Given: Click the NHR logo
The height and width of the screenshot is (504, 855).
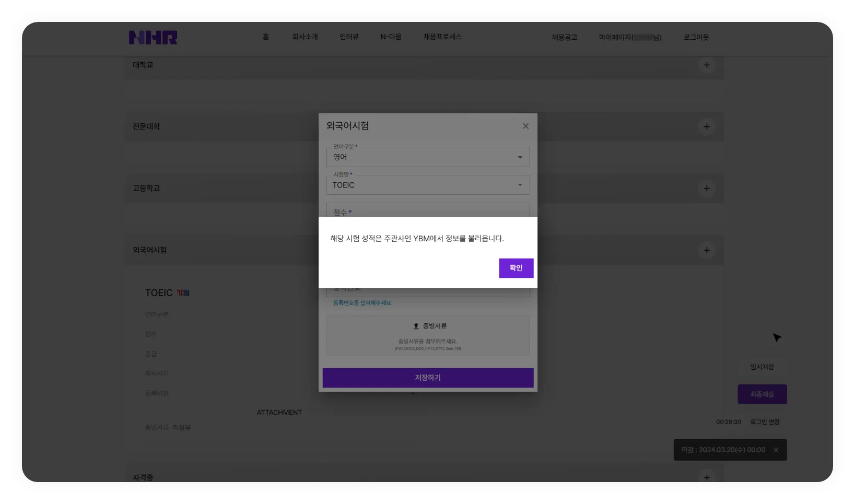Looking at the screenshot, I should (x=153, y=38).
